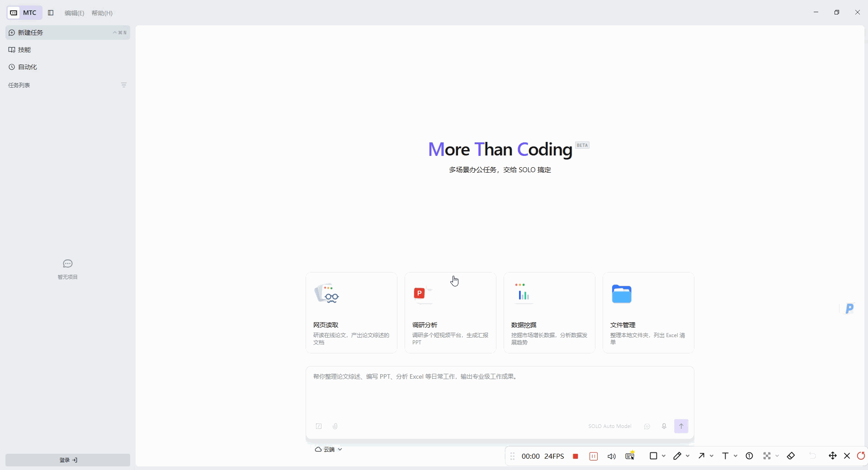
Task: Click the 暂无项目 empty state icon
Action: tap(68, 263)
